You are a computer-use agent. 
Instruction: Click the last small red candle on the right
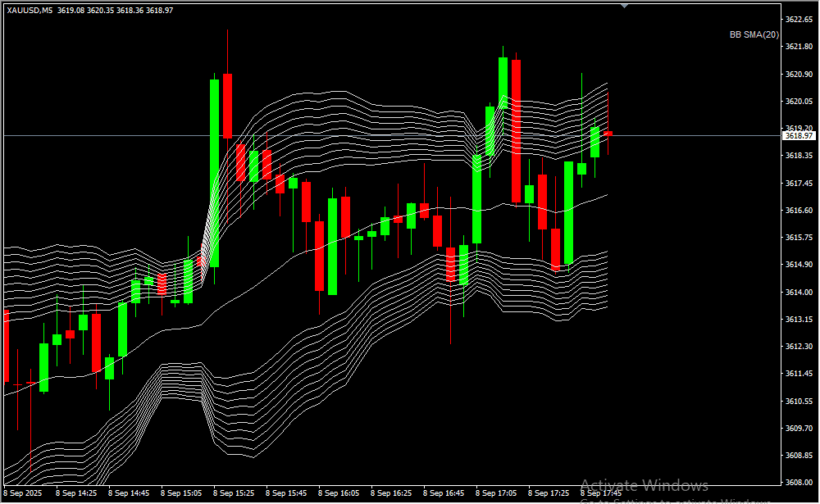(608, 132)
